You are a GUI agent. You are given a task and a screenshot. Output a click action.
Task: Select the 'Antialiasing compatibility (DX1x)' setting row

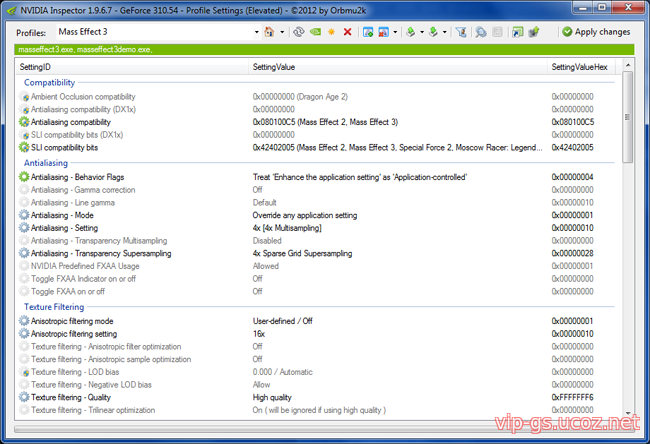pyautogui.click(x=318, y=109)
